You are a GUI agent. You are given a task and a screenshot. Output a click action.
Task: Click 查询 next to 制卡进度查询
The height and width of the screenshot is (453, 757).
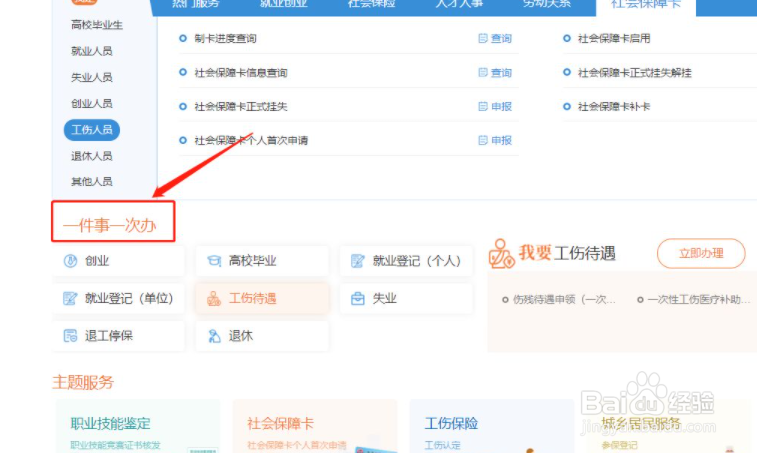pyautogui.click(x=501, y=38)
